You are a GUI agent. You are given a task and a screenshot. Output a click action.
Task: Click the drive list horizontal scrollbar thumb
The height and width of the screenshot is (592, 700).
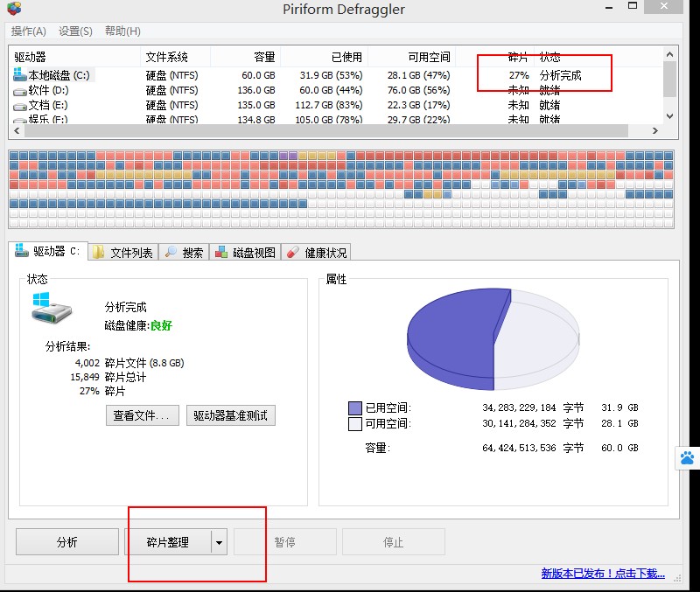326,130
